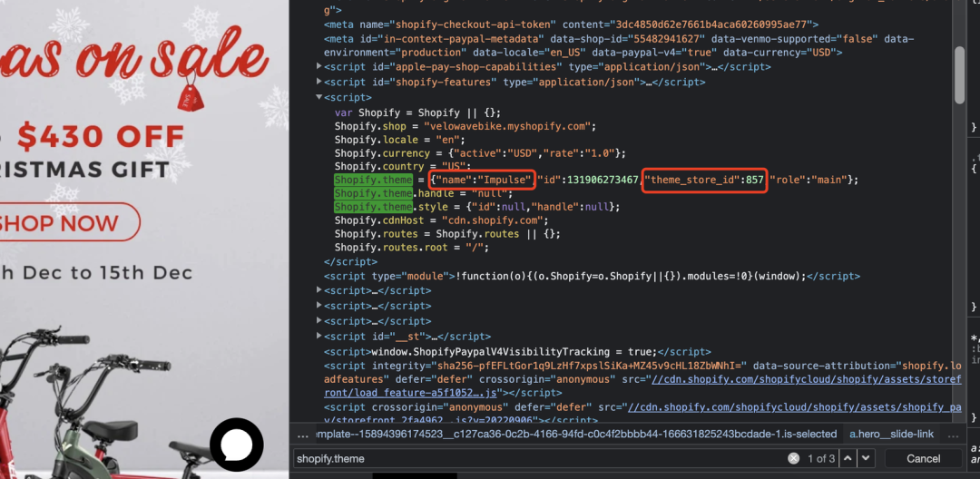Expand the script with id __st

(319, 336)
